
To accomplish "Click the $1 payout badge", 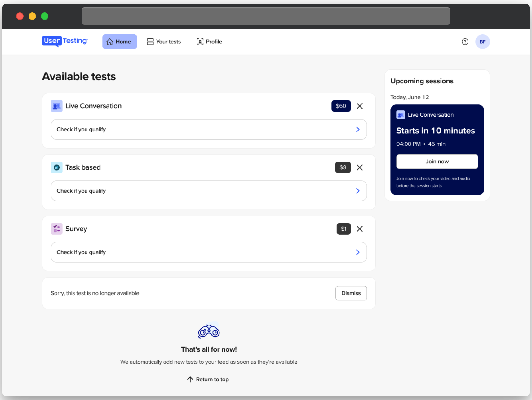I will (x=344, y=229).
